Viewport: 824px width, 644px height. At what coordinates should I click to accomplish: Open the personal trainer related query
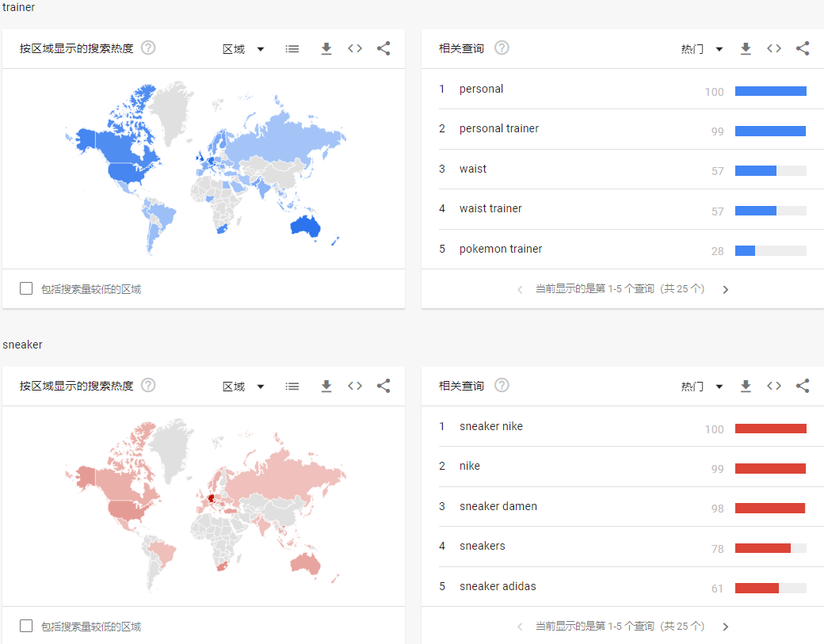coord(498,128)
